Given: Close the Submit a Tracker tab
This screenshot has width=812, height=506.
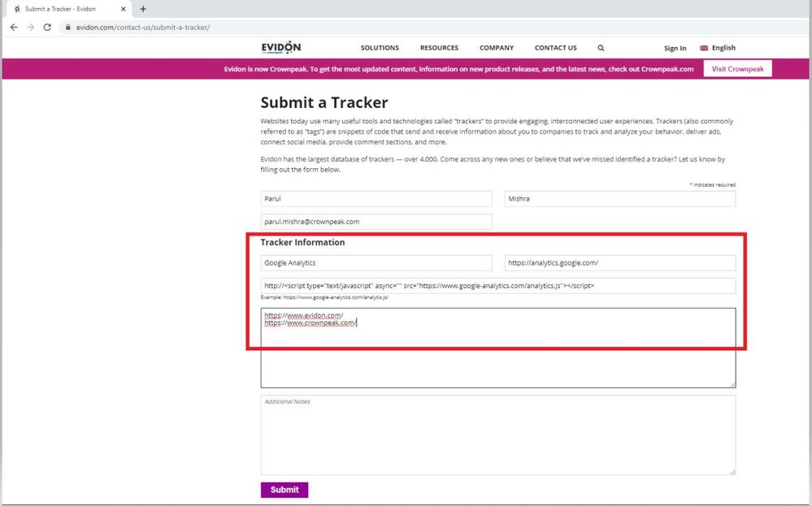Looking at the screenshot, I should pos(124,9).
